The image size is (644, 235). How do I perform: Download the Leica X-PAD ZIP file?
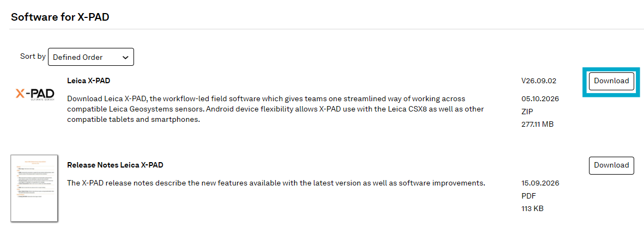(x=611, y=81)
